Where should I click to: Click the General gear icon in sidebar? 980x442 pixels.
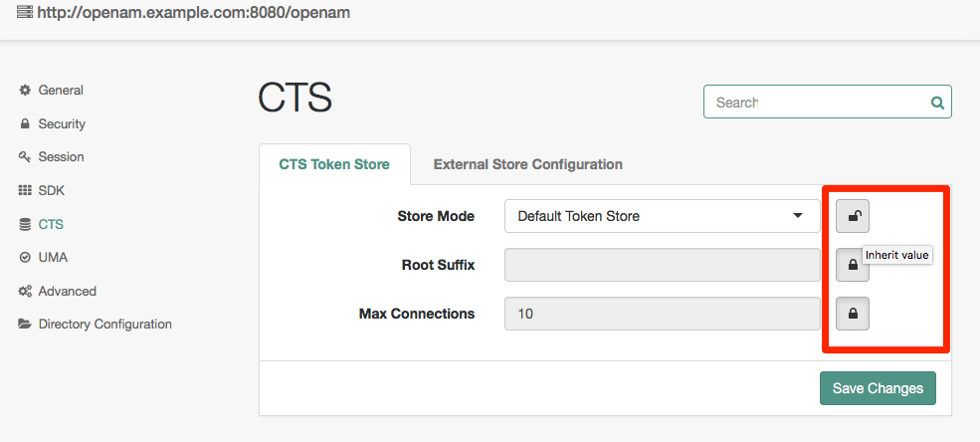(25, 91)
